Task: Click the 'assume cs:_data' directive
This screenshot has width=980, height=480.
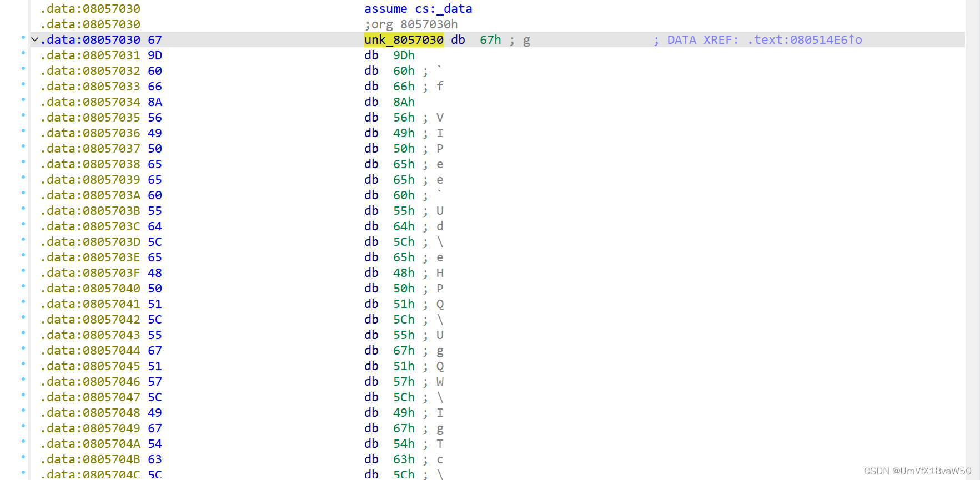Action: point(418,8)
